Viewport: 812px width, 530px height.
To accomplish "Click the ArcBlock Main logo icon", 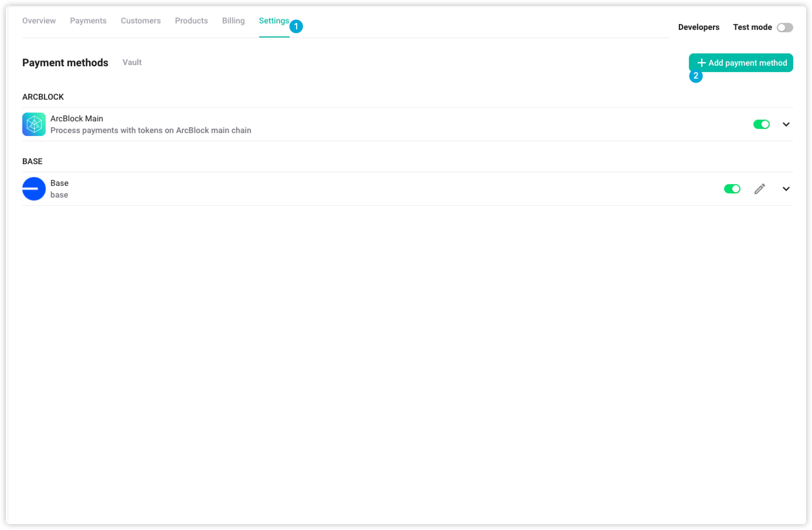I will coord(34,124).
